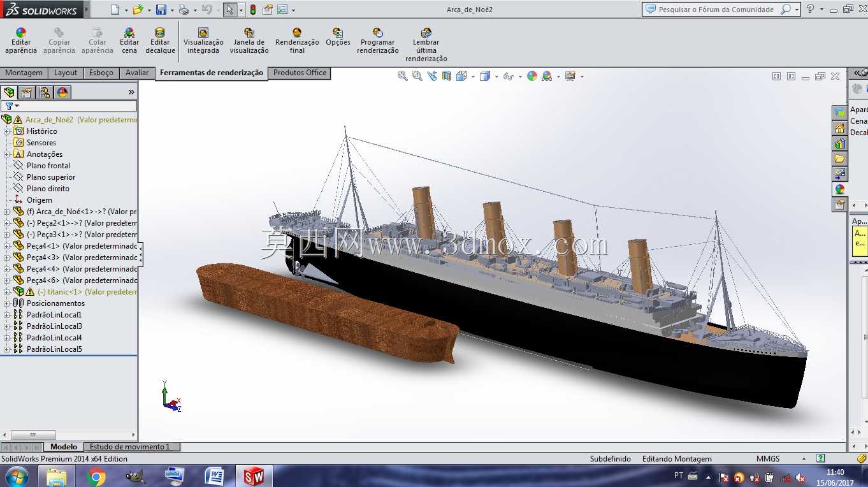
Task: Open the hide/show items dropdown arrow
Action: (520, 76)
